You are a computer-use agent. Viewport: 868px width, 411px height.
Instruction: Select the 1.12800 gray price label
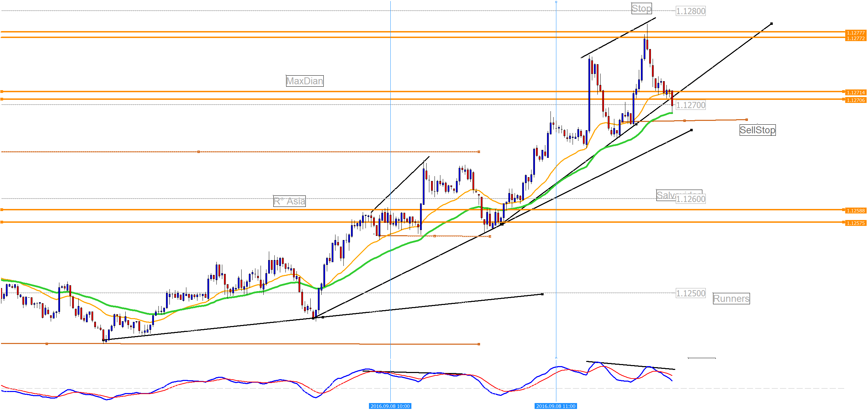click(x=691, y=11)
